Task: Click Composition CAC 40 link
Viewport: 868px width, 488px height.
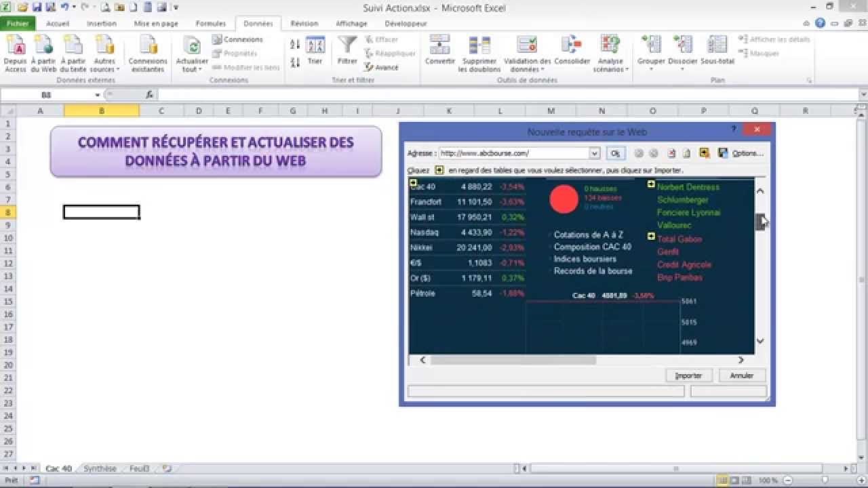Action: tap(592, 247)
